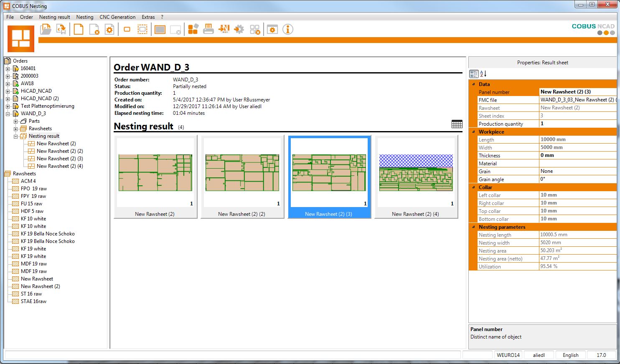This screenshot has height=364, width=620.
Task: Expand the Parts node under WAND_D_3
Action: click(x=16, y=121)
